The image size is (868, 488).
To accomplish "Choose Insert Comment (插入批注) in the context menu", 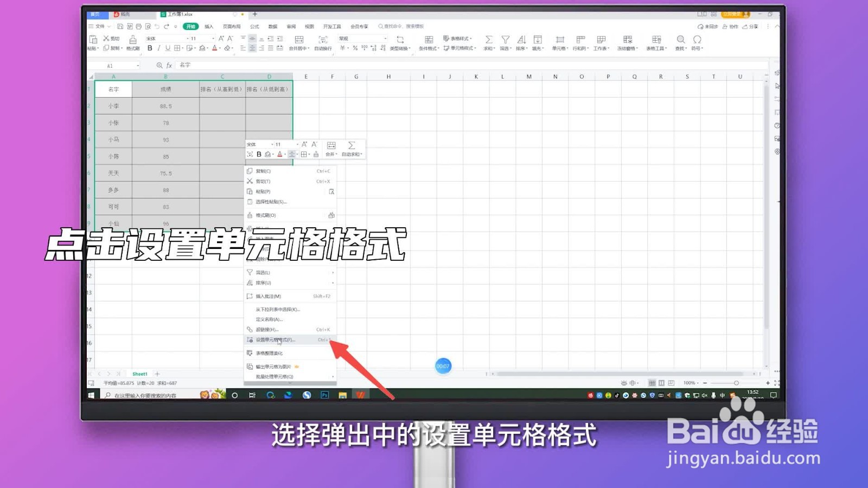I will 290,296.
